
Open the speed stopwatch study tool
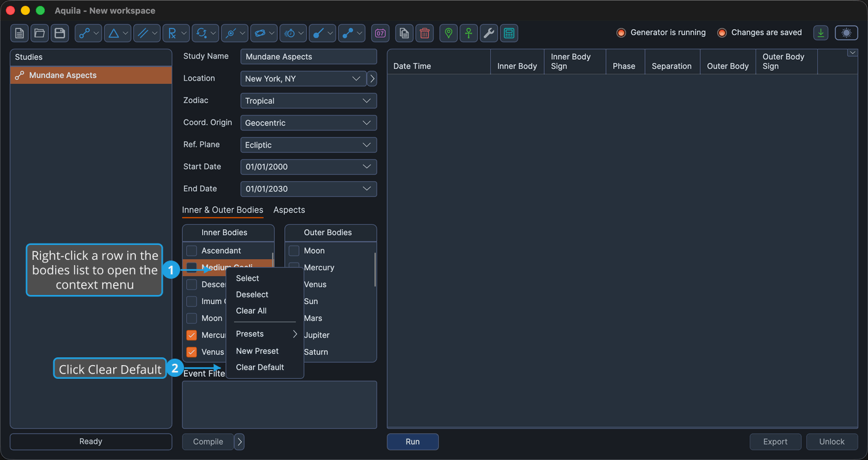point(293,33)
